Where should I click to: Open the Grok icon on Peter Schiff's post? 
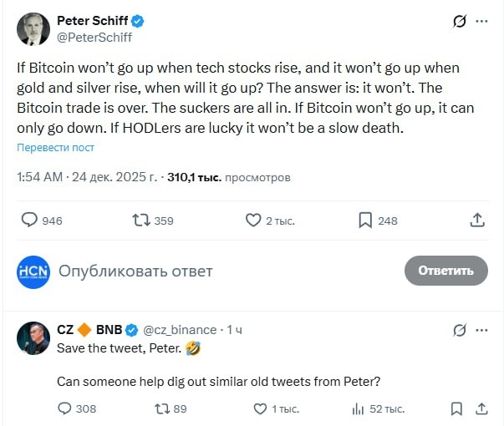pyautogui.click(x=459, y=22)
